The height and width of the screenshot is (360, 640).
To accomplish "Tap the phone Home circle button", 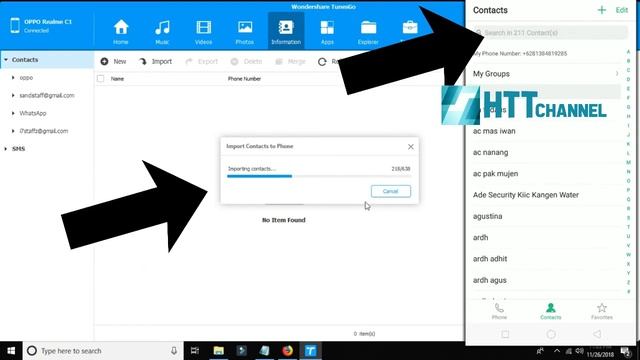I will point(551,334).
